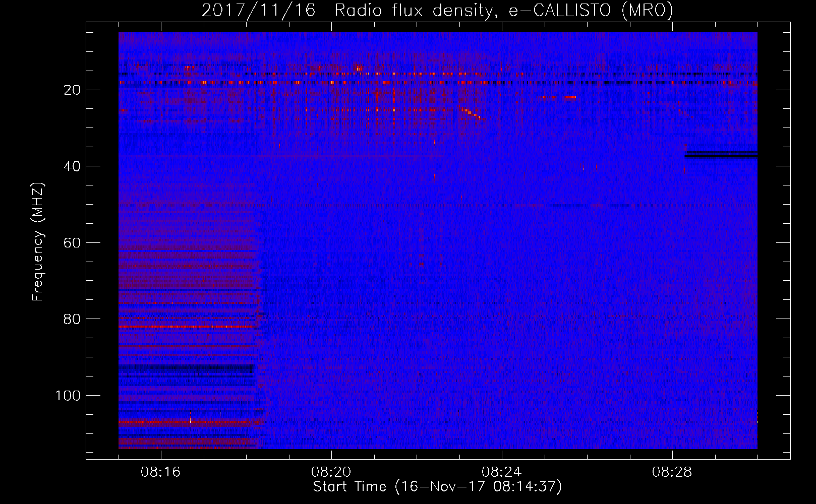Screen dimensions: 816x504
Task: Click the 08:16 time tick label
Action: pos(161,472)
